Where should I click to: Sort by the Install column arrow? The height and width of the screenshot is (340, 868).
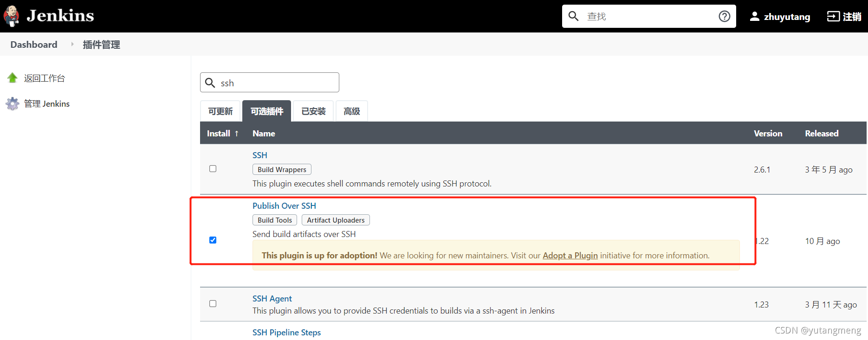pyautogui.click(x=237, y=133)
